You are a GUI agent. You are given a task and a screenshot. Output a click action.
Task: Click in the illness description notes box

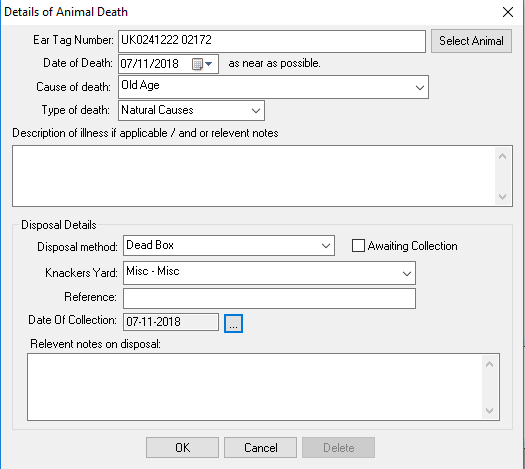254,176
